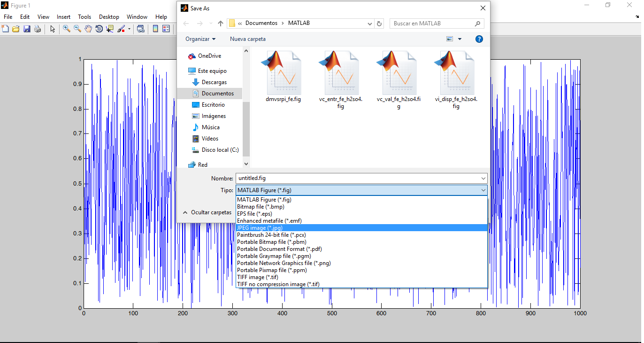Open the Tools menu
This screenshot has width=644, height=343.
click(x=84, y=16)
